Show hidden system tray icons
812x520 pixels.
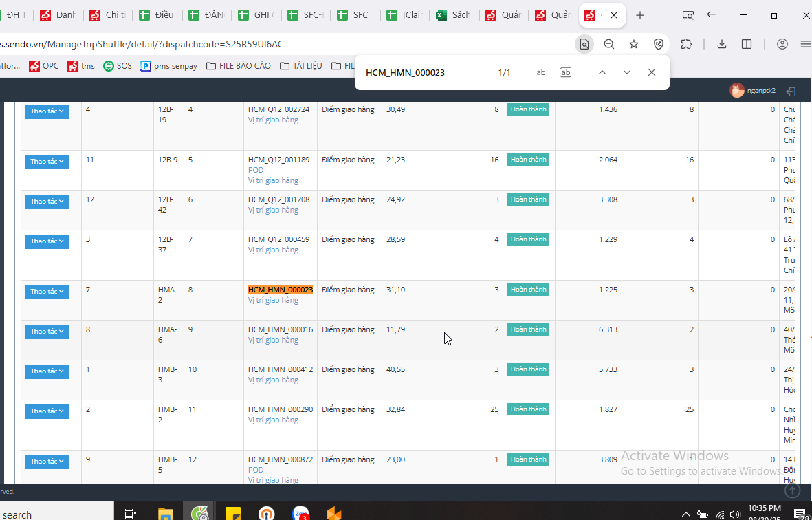point(686,514)
